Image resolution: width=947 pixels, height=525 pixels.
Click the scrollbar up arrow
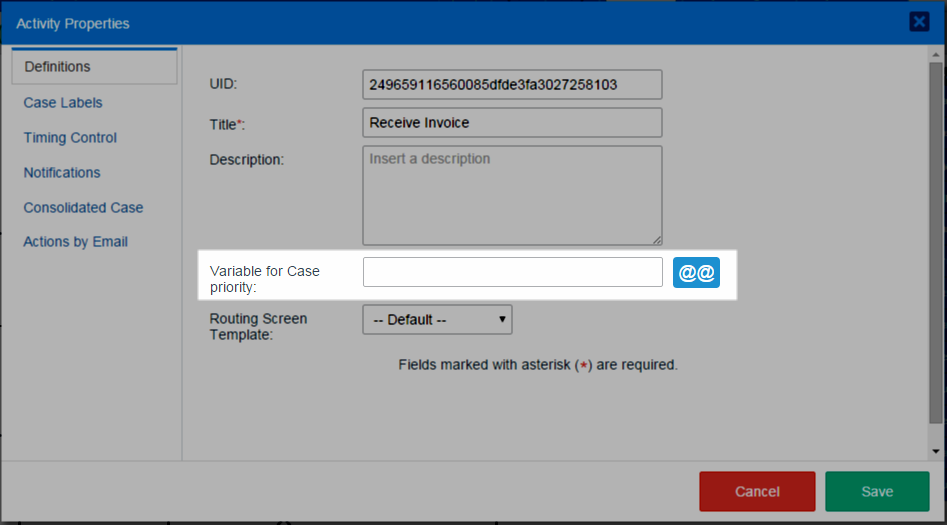[935, 54]
